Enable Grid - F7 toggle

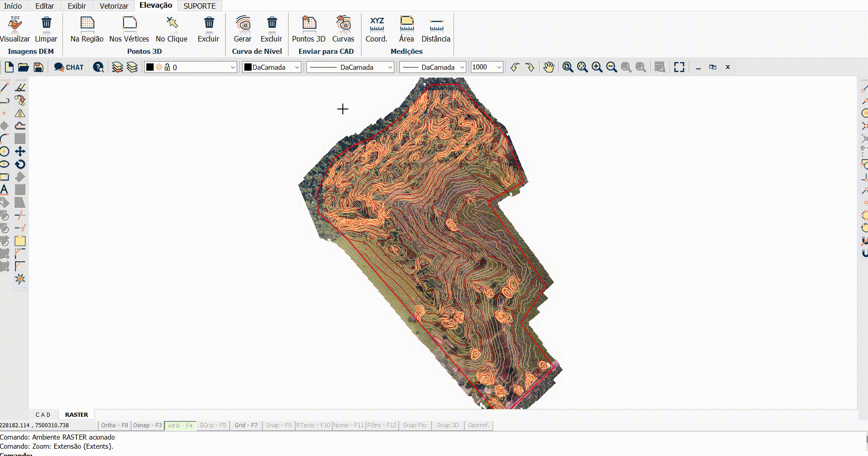(246, 425)
